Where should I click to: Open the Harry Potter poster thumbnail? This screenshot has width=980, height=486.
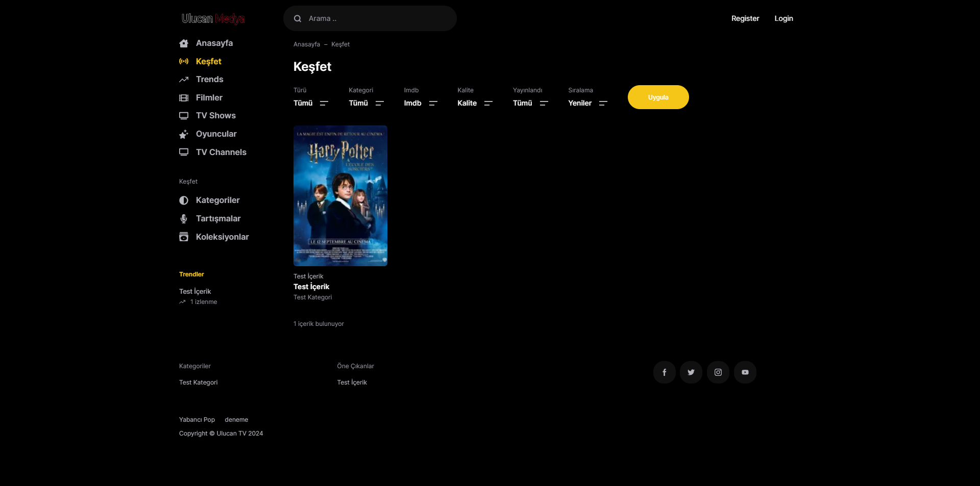tap(340, 196)
